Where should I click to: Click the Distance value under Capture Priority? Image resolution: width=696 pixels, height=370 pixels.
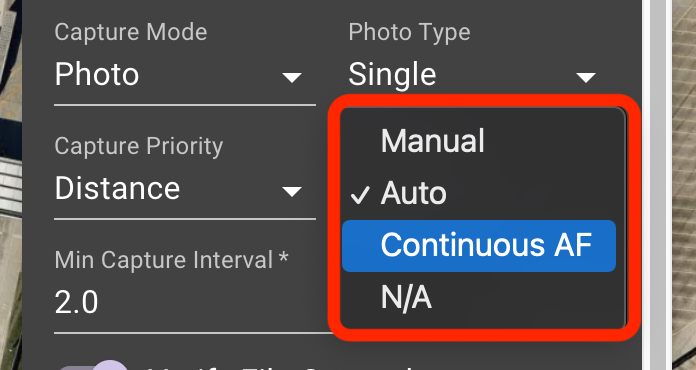point(117,188)
